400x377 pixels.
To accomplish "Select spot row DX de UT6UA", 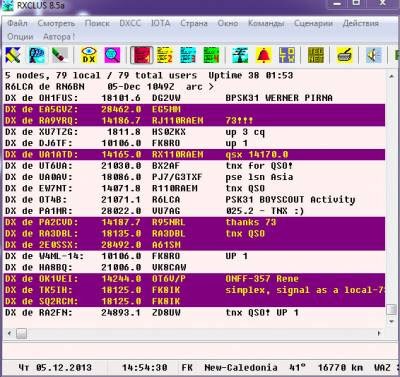I will [x=195, y=166].
